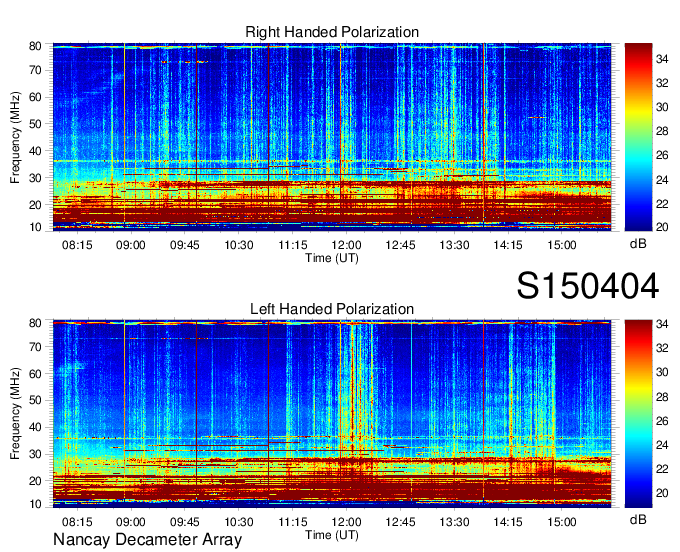This screenshot has height=552, width=680.
Task: Click the Time (UT) label under Right Handed plot
Action: click(x=332, y=258)
